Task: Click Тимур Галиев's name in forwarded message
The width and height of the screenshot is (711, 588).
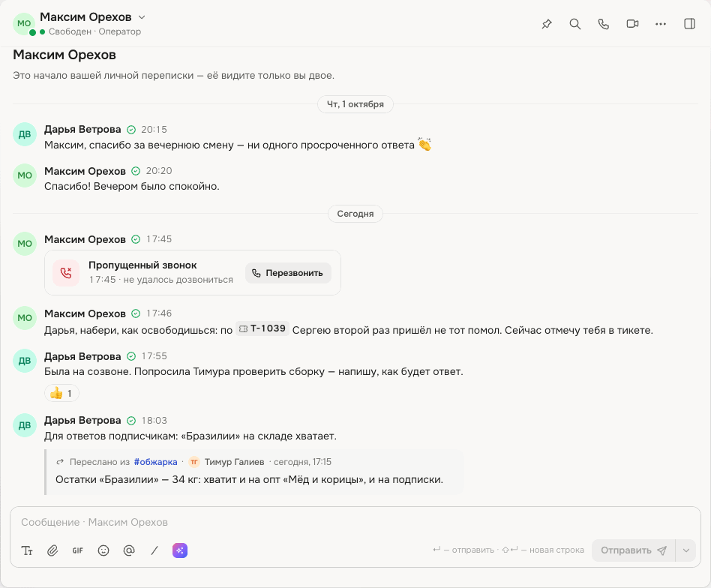Action: click(235, 462)
